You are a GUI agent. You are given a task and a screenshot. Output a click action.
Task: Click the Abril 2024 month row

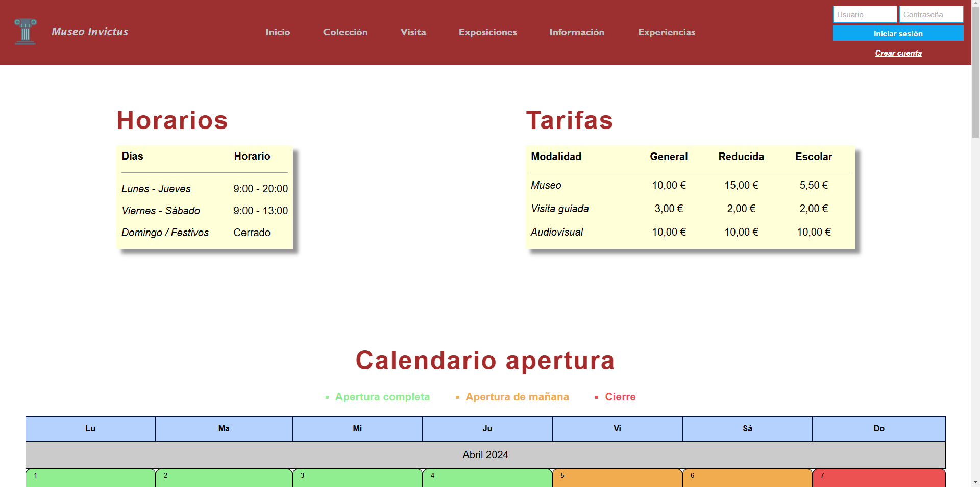pos(485,455)
